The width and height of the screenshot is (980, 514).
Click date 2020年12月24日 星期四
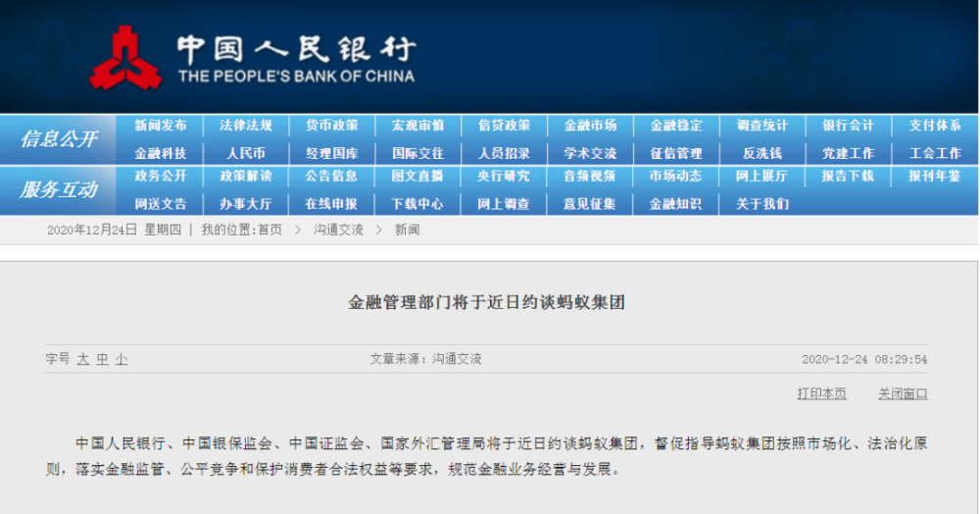114,231
